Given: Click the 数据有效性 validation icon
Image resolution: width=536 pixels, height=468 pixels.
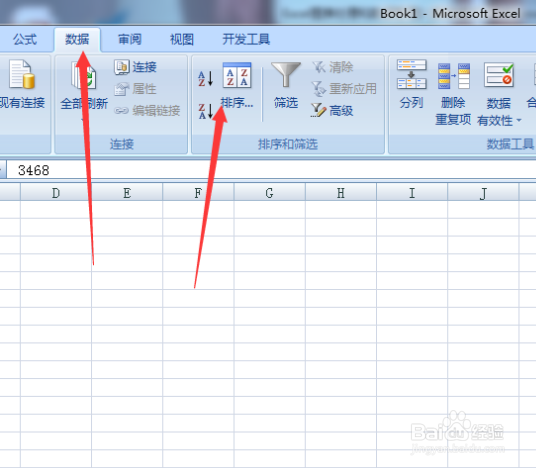Looking at the screenshot, I should point(499,75).
